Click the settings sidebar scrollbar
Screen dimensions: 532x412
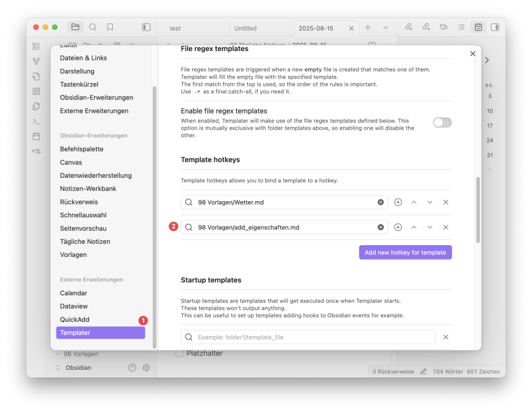pyautogui.click(x=154, y=217)
